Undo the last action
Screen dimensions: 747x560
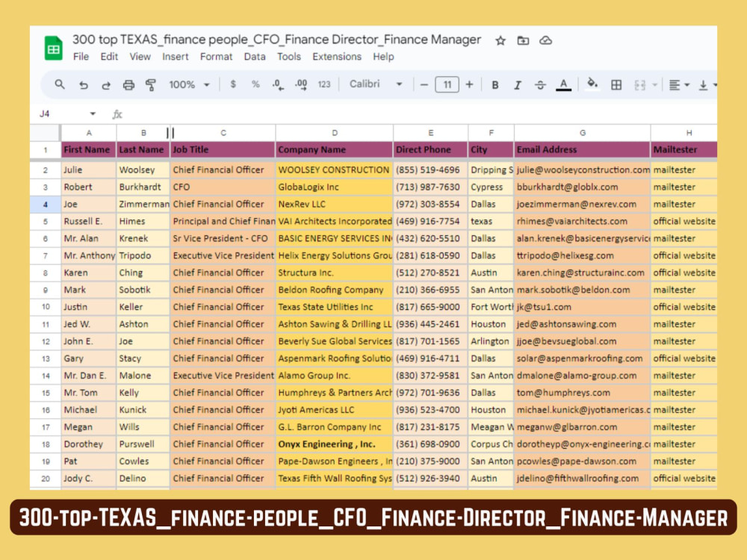84,85
